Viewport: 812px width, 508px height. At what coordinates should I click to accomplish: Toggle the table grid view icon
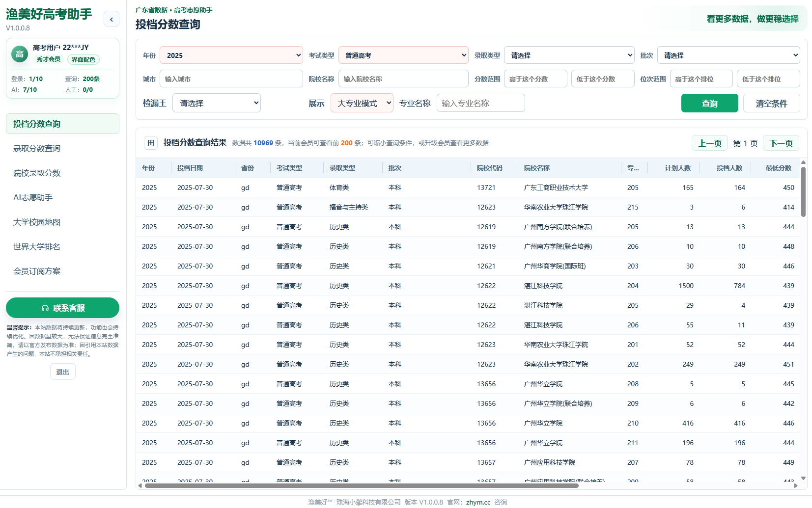[151, 143]
